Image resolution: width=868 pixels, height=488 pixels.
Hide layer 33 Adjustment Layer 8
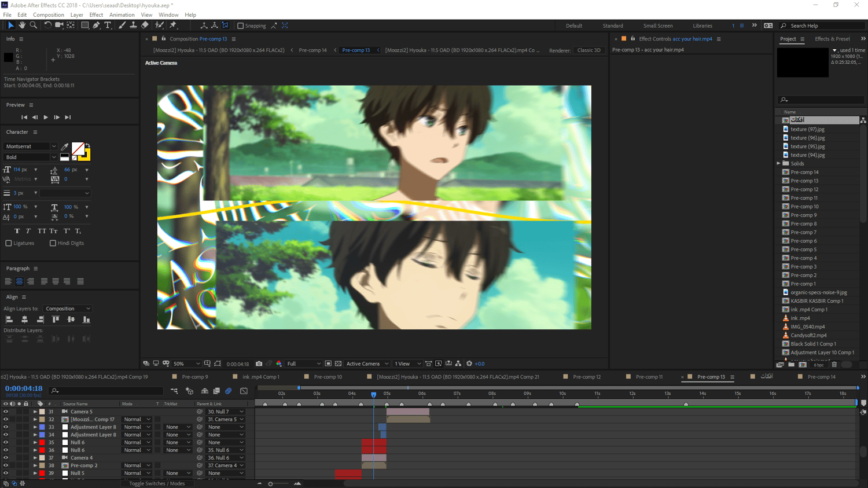(6, 427)
